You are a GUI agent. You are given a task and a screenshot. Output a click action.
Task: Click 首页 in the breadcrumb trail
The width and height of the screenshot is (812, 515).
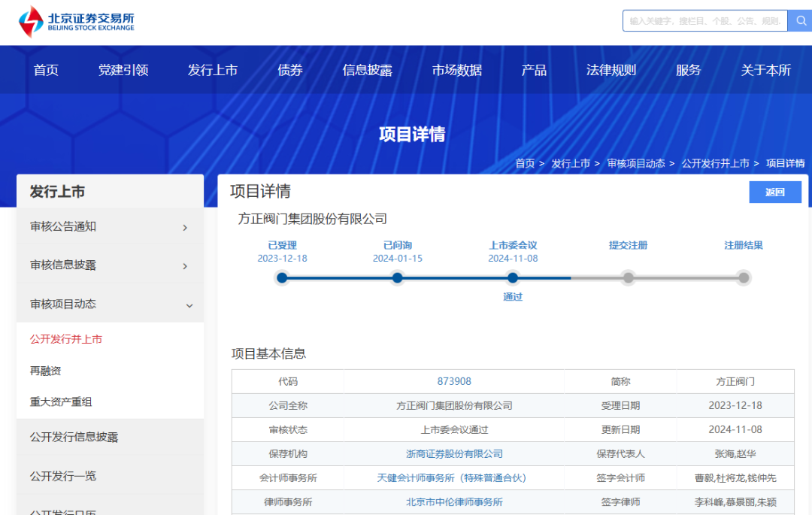[x=525, y=163]
